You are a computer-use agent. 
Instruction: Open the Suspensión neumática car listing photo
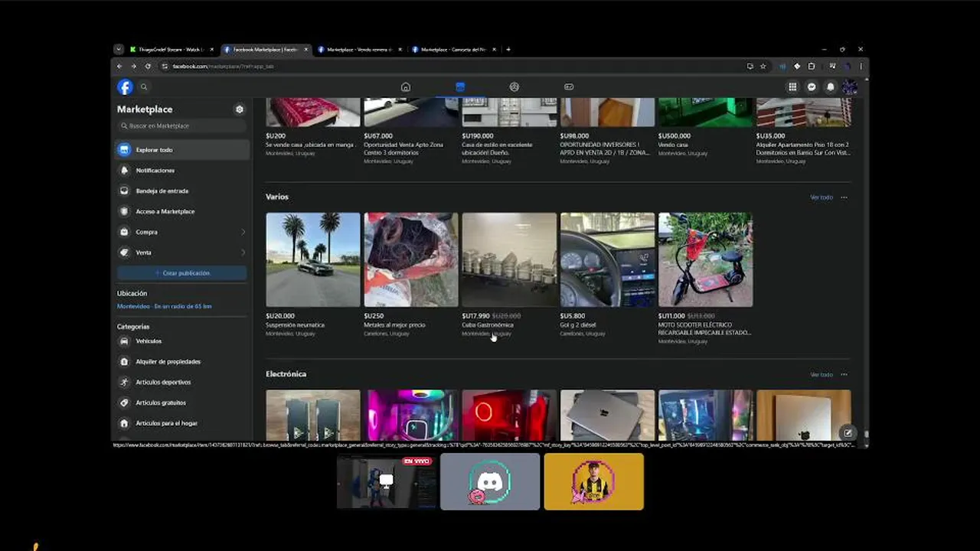point(312,259)
